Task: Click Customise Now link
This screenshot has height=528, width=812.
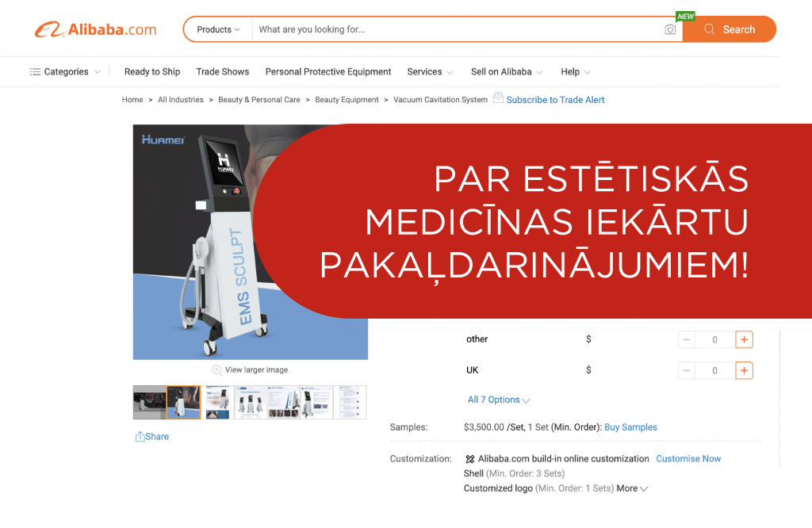Action: [x=688, y=459]
